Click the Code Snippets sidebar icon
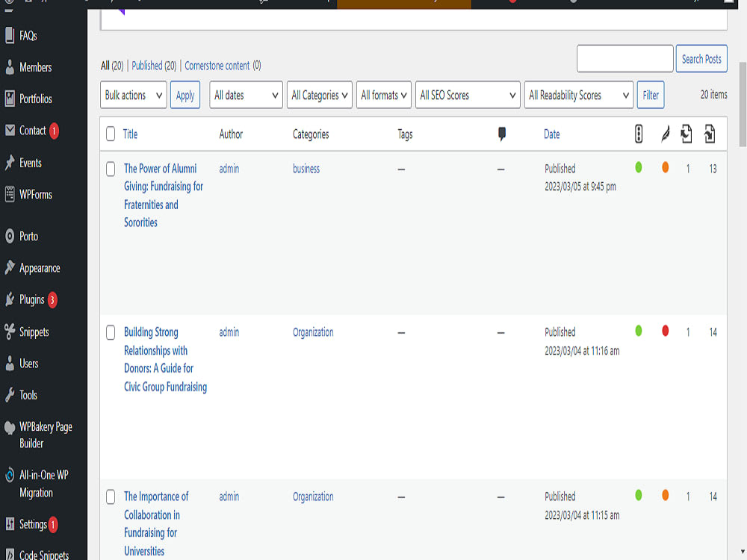 (x=10, y=555)
